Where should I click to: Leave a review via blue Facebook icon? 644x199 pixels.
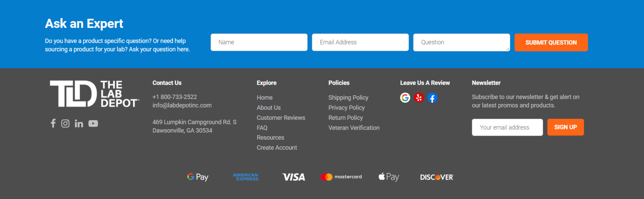[x=432, y=97]
